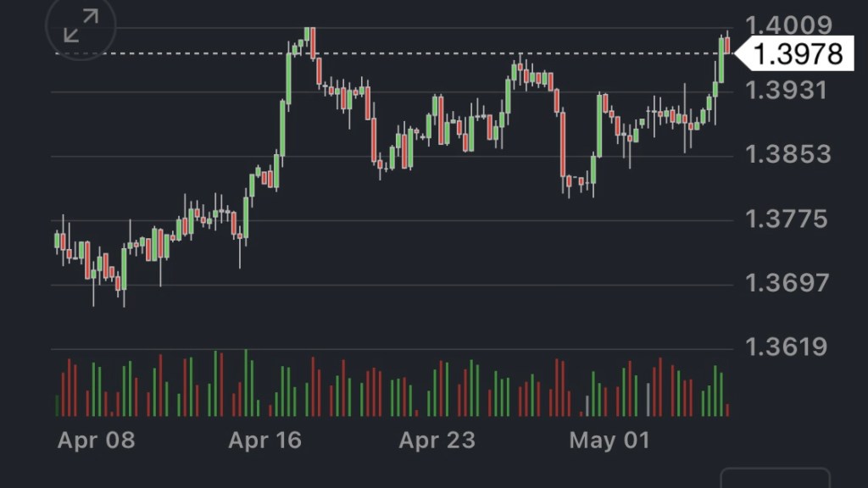868x488 pixels.
Task: Select the 1.3775 price axis label
Action: (786, 219)
